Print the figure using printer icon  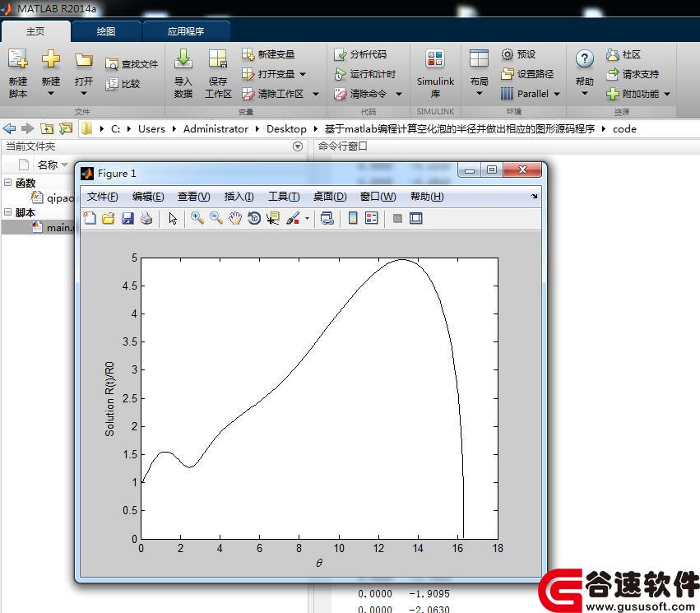(x=146, y=218)
